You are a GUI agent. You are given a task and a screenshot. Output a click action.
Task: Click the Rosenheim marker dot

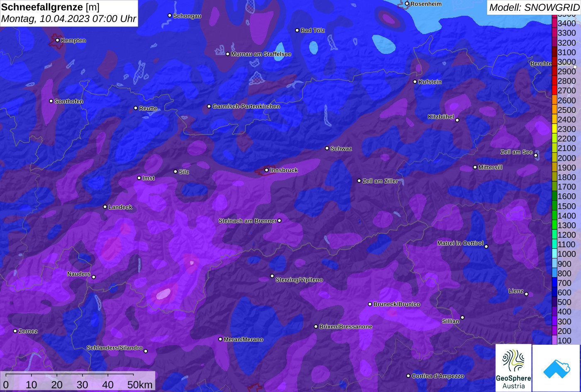[407, 4]
